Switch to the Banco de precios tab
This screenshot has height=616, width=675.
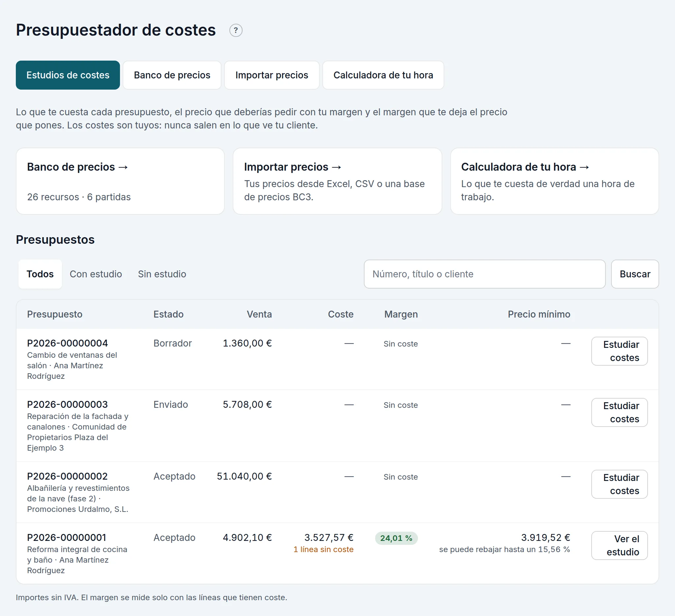pyautogui.click(x=172, y=75)
